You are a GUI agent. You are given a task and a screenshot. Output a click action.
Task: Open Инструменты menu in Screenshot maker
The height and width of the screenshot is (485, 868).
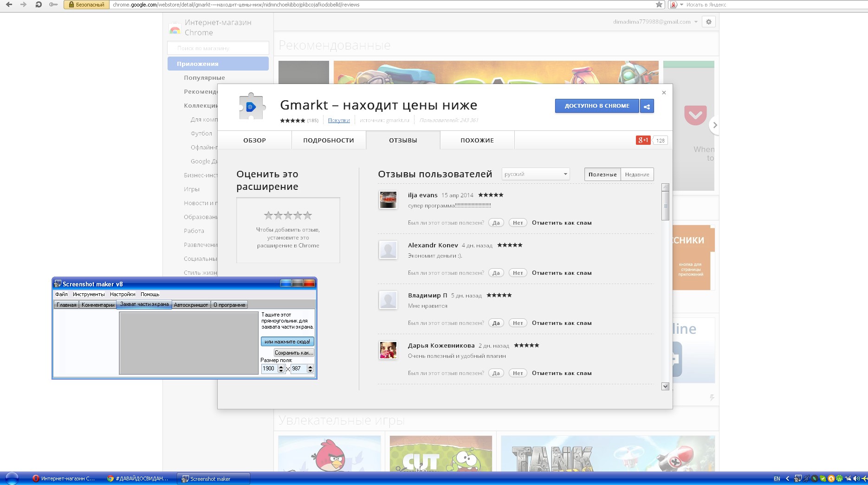[89, 294]
